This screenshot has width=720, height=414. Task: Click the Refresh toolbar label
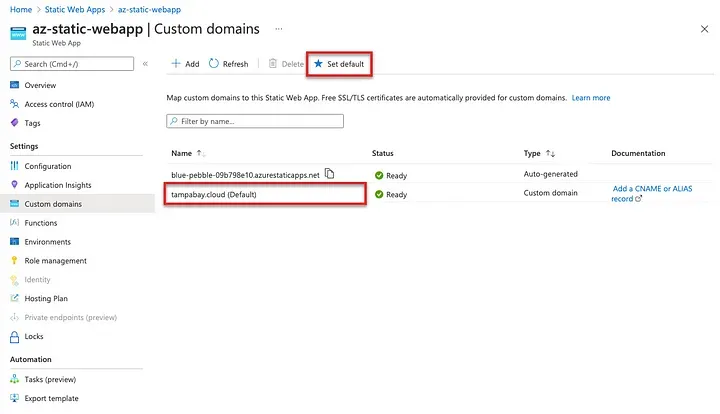[236, 64]
